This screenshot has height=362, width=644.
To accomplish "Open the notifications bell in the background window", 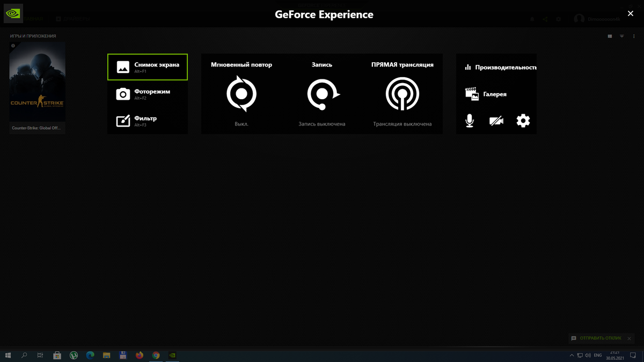I will pyautogui.click(x=532, y=19).
